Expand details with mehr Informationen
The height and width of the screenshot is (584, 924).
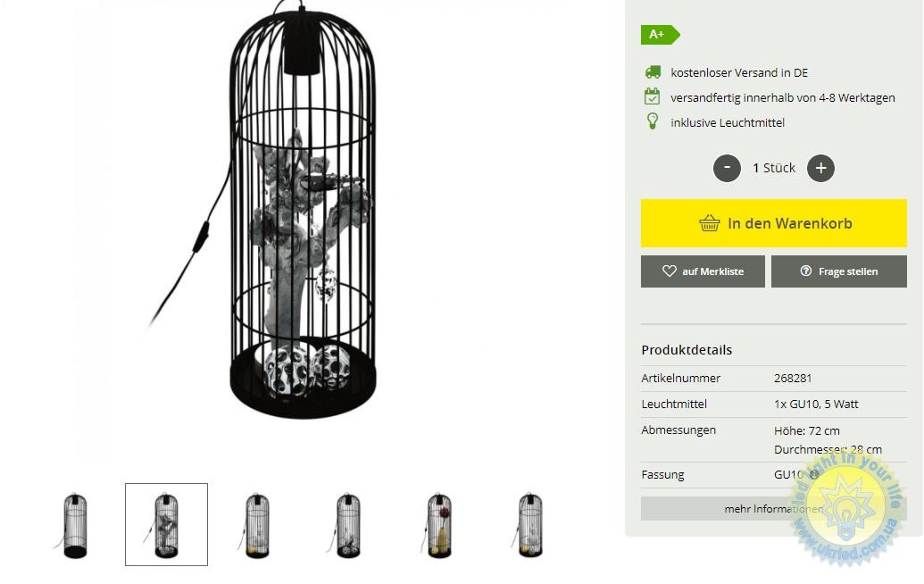774,509
